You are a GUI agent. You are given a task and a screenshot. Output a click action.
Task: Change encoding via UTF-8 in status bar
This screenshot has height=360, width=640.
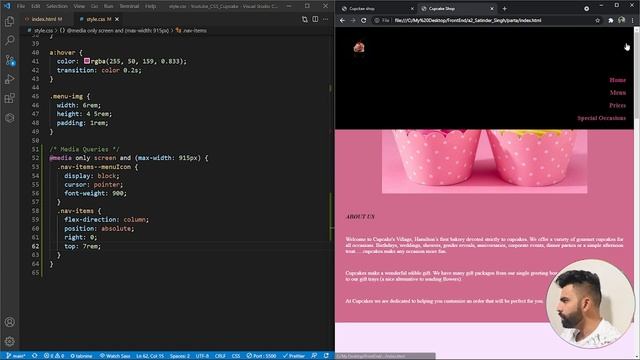[202, 356]
